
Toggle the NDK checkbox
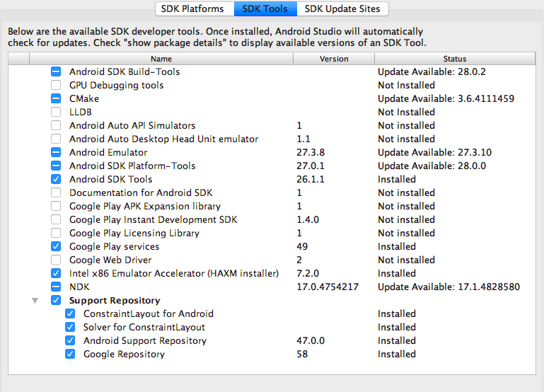56,287
